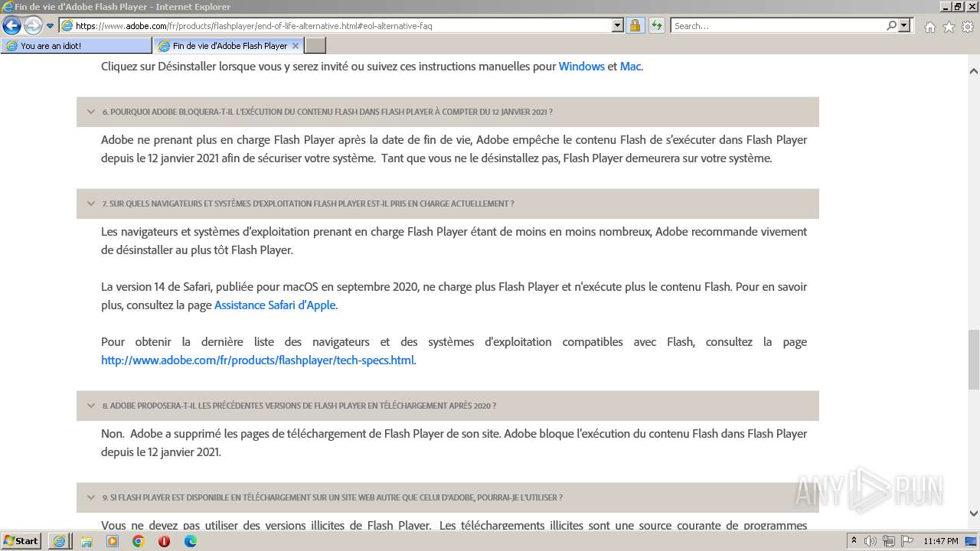Refresh the page with the refresh icon
The width and height of the screenshot is (980, 551).
pyautogui.click(x=657, y=25)
